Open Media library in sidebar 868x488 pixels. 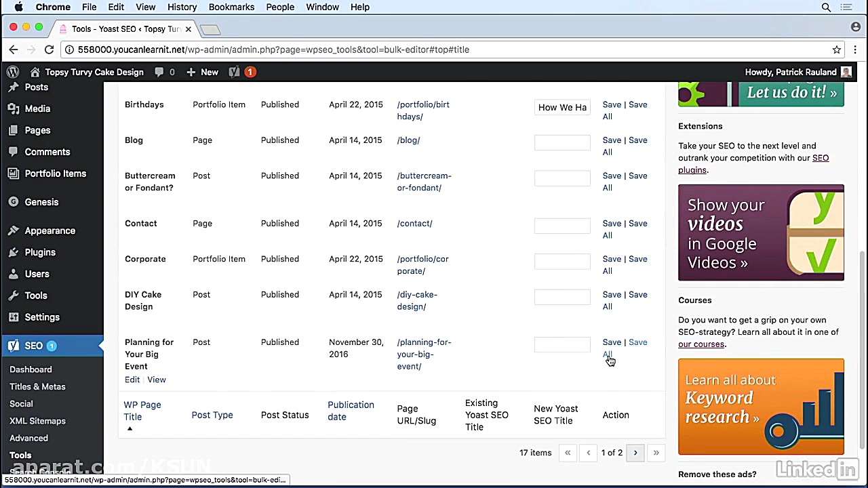pyautogui.click(x=37, y=108)
